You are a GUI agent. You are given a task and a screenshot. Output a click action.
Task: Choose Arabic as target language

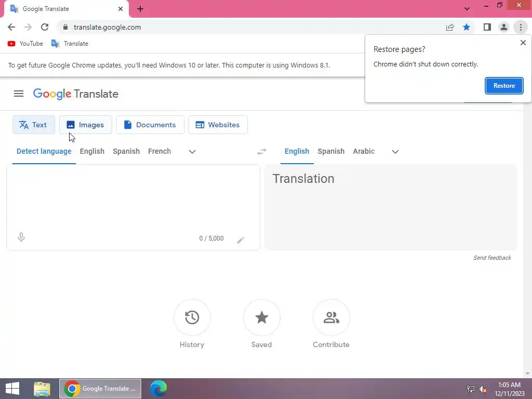click(364, 151)
